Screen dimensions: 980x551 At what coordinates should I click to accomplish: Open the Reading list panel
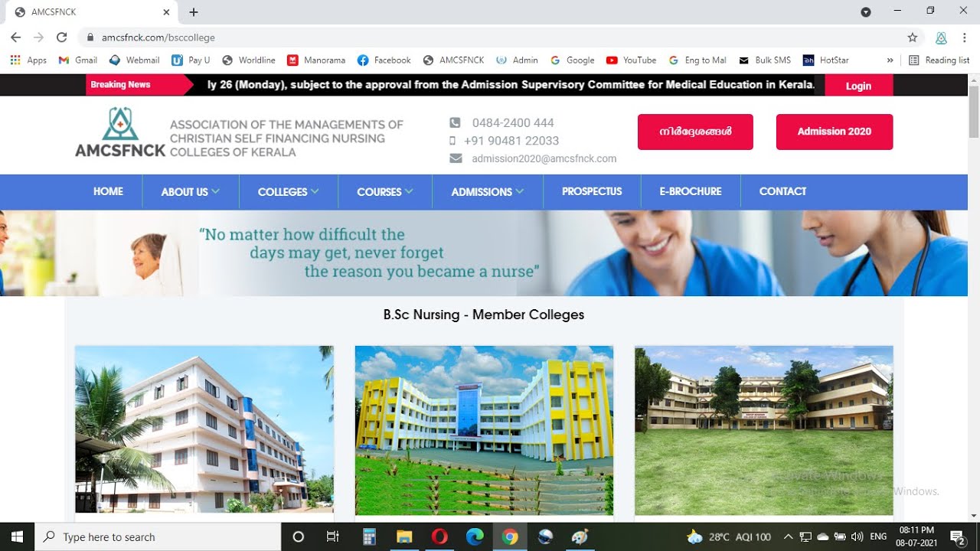point(939,60)
